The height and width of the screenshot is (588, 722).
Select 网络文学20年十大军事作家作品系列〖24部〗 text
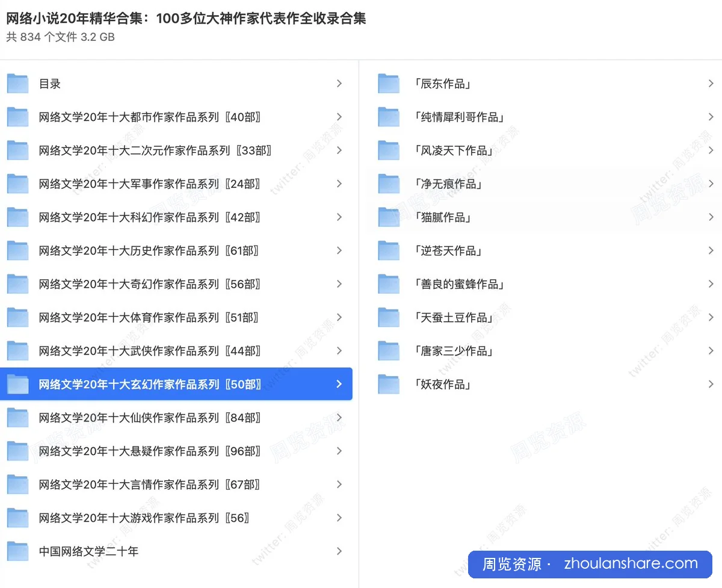click(150, 184)
